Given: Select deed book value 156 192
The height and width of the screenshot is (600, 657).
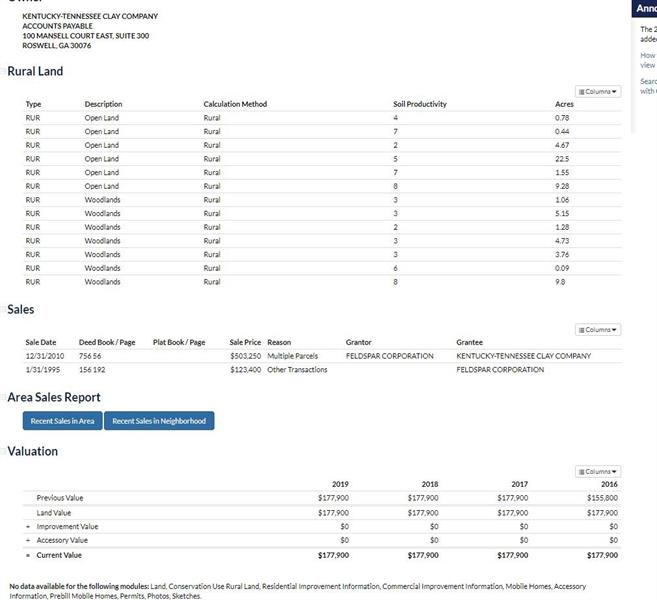Looking at the screenshot, I should [x=92, y=370].
